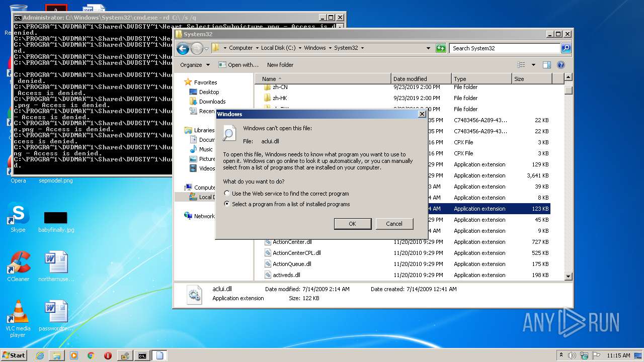Cancel the Windows can't open file dialog
The width and height of the screenshot is (644, 362).
pyautogui.click(x=394, y=224)
